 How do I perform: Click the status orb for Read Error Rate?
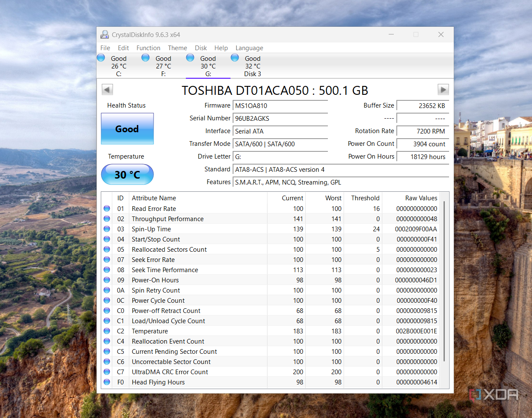click(107, 208)
